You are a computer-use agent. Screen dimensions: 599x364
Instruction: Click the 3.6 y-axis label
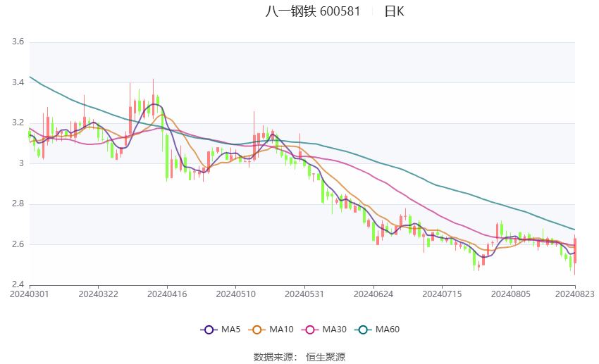click(x=18, y=42)
